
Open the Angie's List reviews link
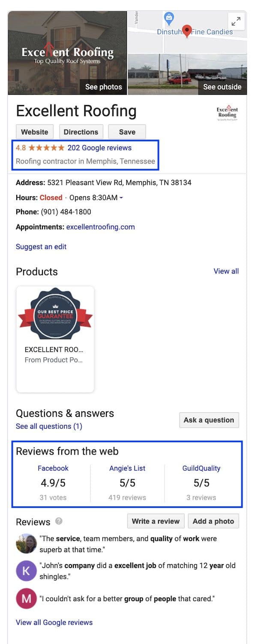pos(127,468)
